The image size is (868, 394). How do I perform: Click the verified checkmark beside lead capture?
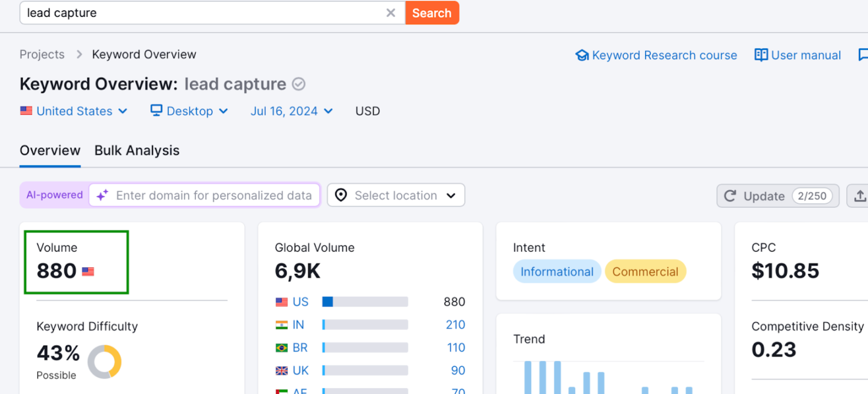[298, 84]
